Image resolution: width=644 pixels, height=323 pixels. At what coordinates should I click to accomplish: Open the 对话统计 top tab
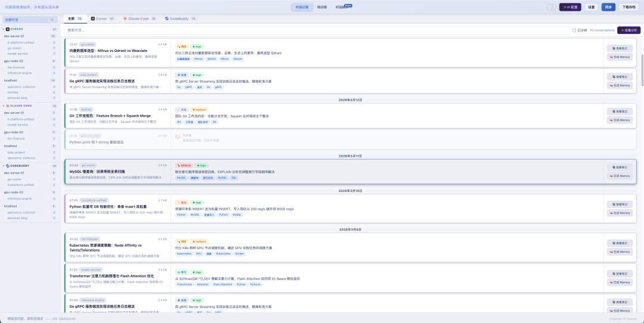(x=341, y=7)
